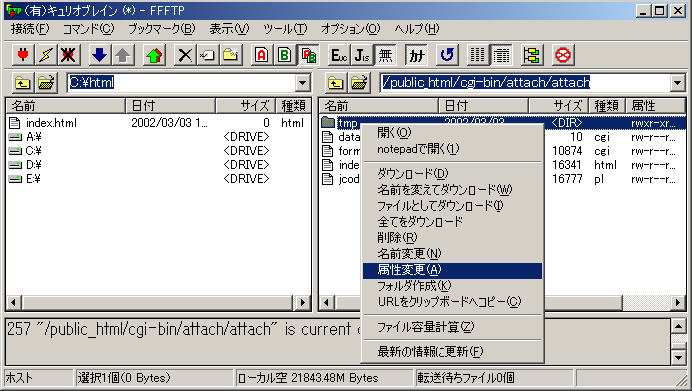Choose 削除(R) from context menu
The image size is (692, 391).
pos(452,238)
